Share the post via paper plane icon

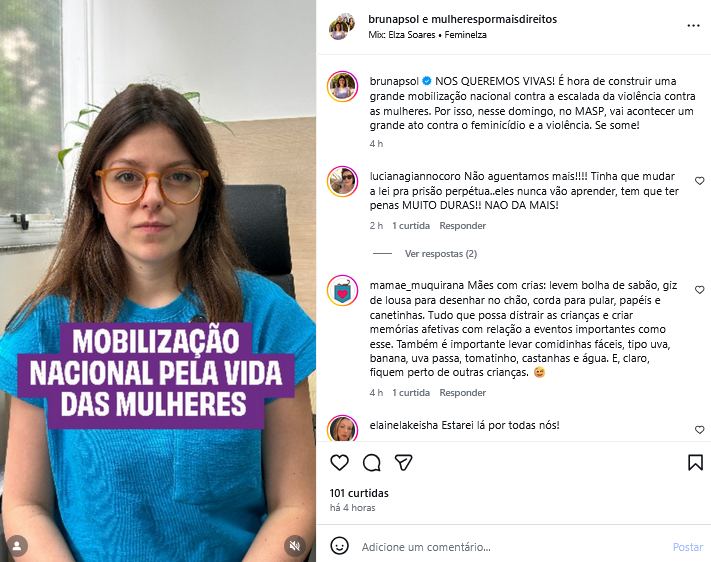pos(403,462)
